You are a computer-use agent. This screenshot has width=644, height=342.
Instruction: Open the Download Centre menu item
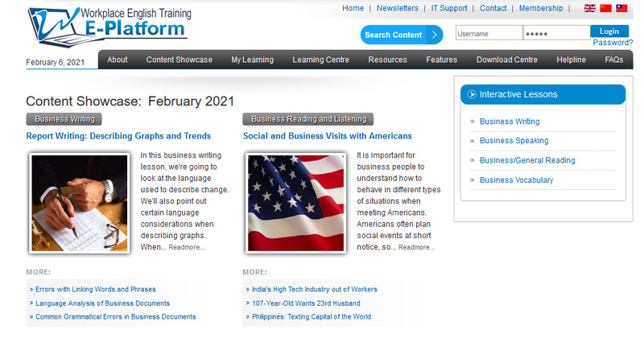(x=506, y=60)
